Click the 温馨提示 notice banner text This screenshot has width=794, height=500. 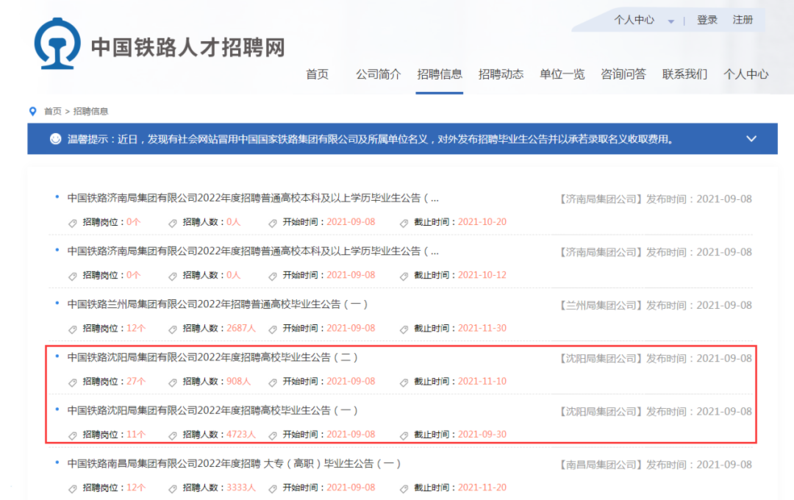pos(370,139)
